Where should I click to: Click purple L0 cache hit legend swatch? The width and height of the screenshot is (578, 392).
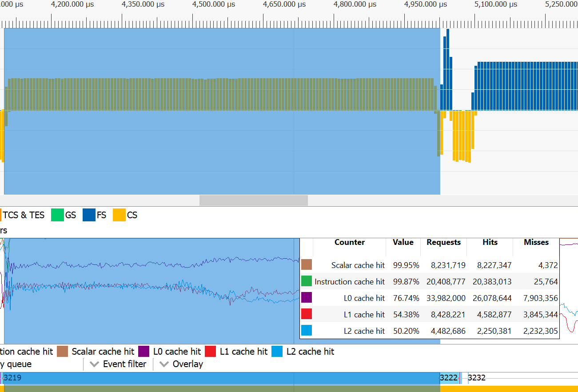click(x=144, y=352)
